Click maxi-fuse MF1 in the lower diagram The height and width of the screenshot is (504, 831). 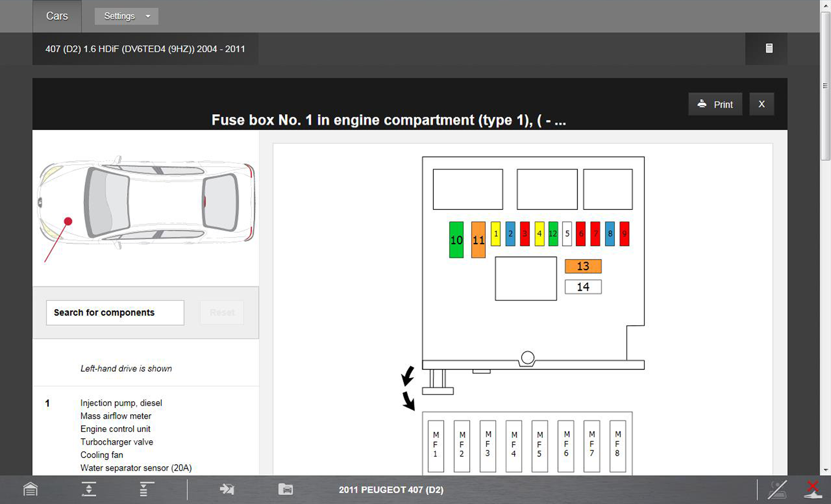tap(435, 445)
